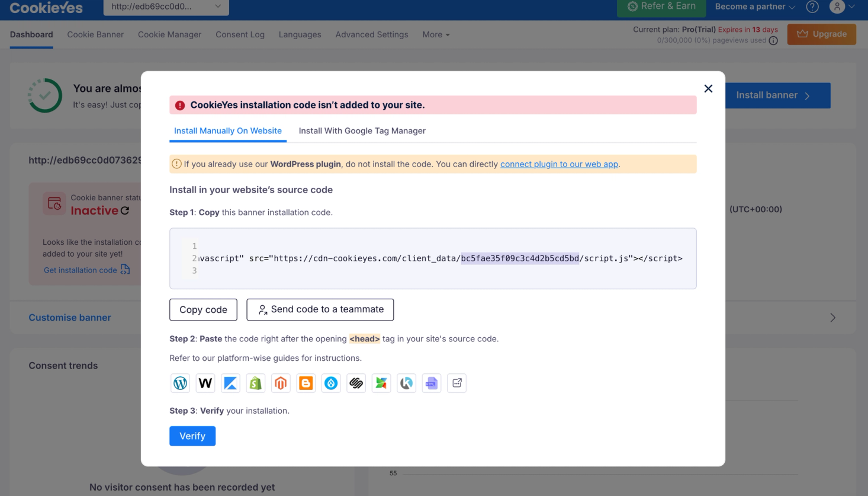This screenshot has height=496, width=868.
Task: Click the pageviews info icon
Action: pyautogui.click(x=773, y=41)
